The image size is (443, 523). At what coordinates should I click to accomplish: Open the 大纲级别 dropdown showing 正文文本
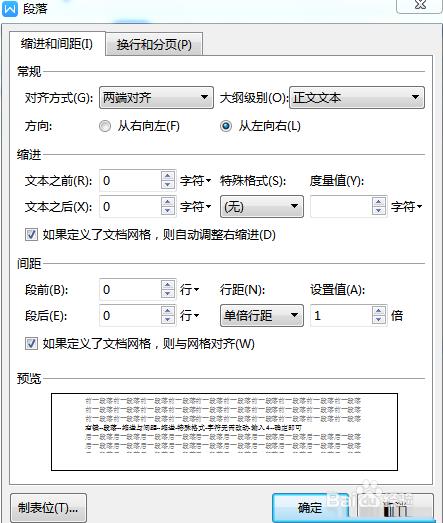coord(357,97)
